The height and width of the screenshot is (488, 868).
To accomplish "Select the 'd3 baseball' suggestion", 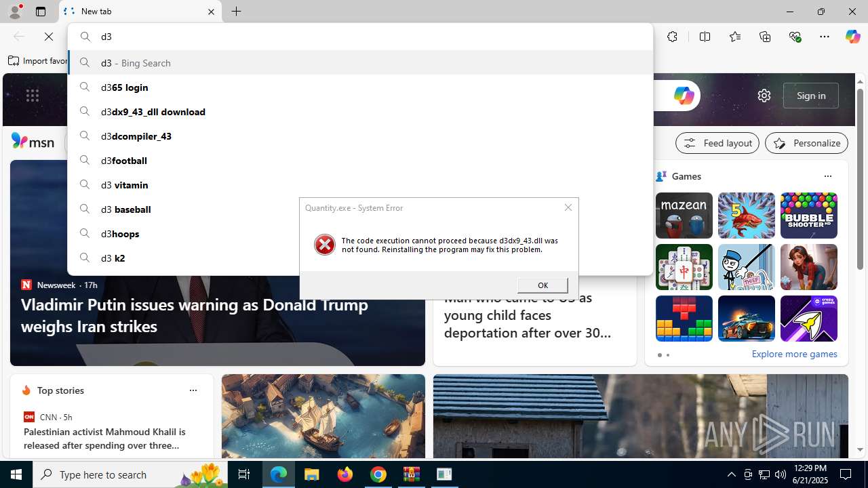I will 360,209.
